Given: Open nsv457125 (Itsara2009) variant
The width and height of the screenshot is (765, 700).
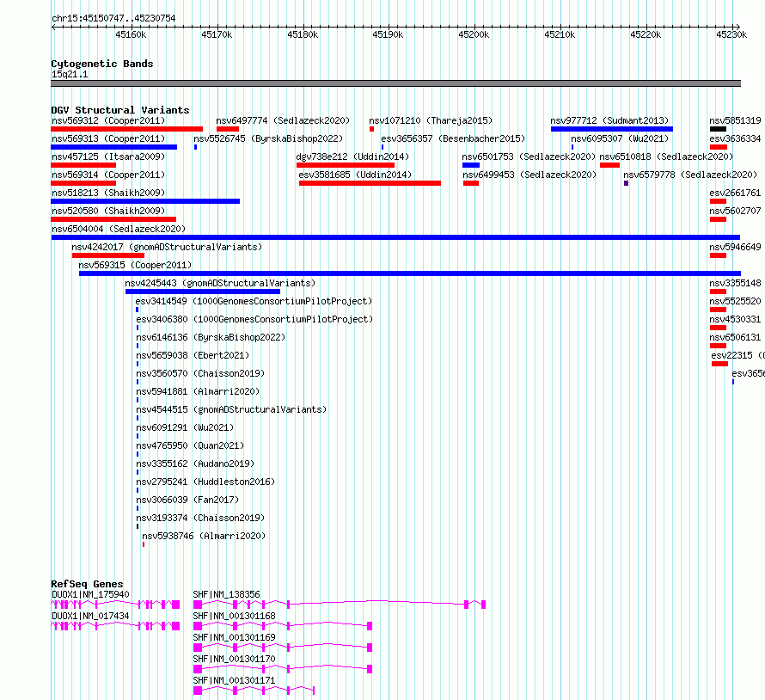Looking at the screenshot, I should click(x=108, y=157).
